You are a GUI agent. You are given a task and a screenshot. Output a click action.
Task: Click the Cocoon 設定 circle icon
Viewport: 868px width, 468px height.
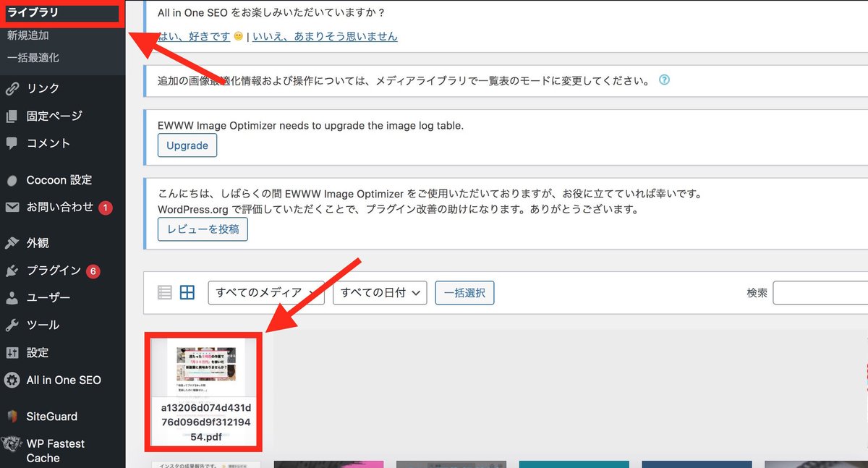click(x=12, y=180)
